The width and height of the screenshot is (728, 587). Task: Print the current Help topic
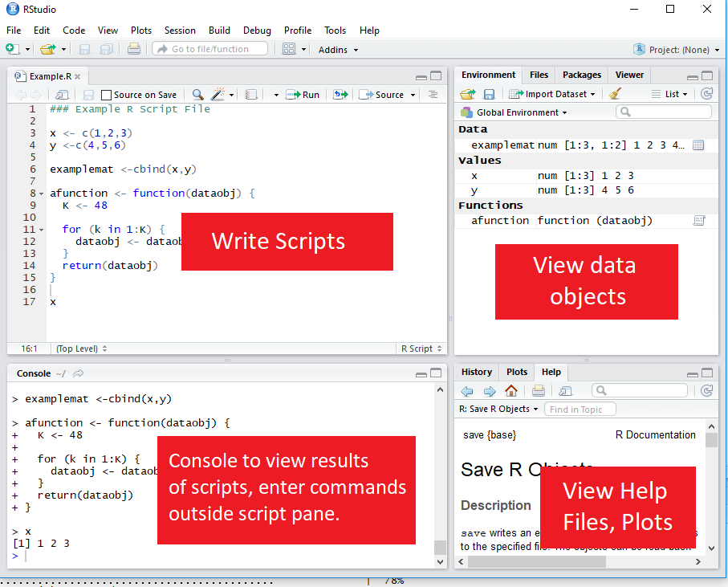point(538,390)
